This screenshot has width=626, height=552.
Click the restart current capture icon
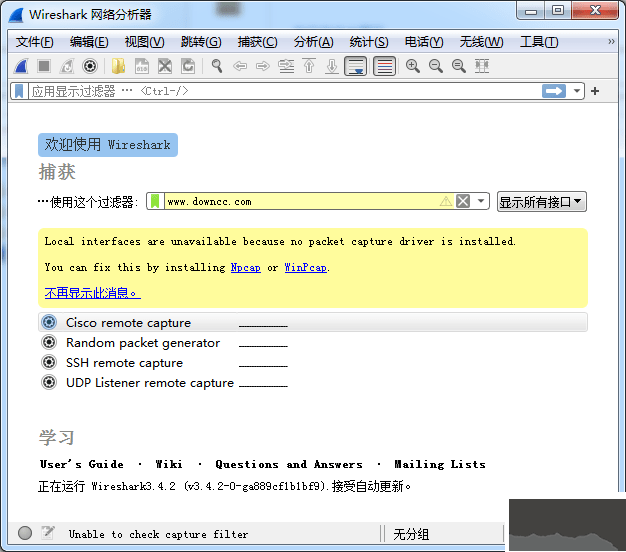tap(67, 66)
